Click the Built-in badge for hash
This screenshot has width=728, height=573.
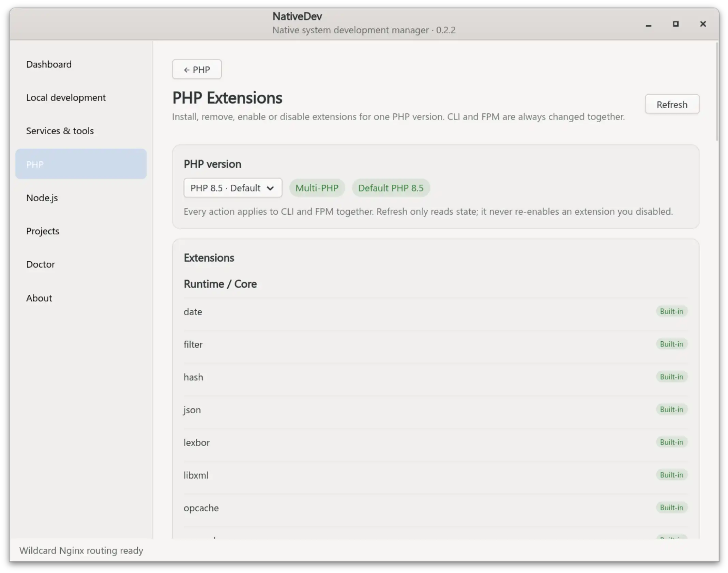pyautogui.click(x=671, y=377)
